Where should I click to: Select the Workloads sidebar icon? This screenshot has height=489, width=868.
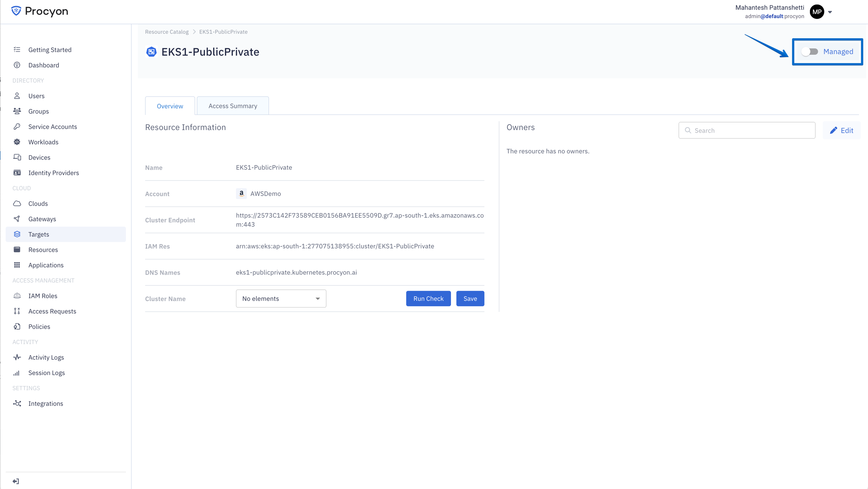17,142
